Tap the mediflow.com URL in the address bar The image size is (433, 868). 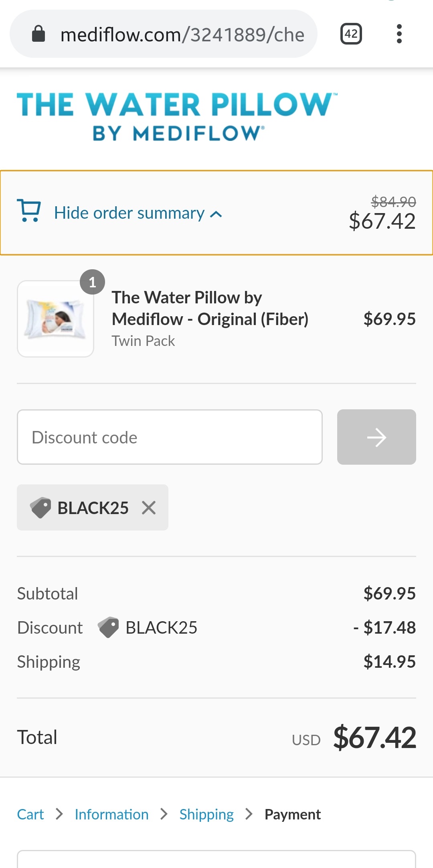coord(182,35)
